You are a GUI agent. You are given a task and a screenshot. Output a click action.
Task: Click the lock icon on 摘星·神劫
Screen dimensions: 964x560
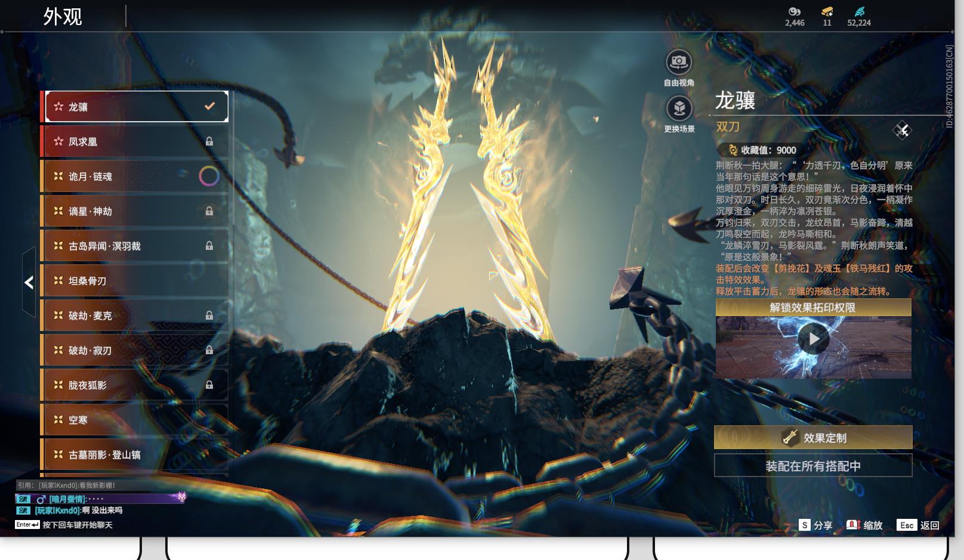209,211
